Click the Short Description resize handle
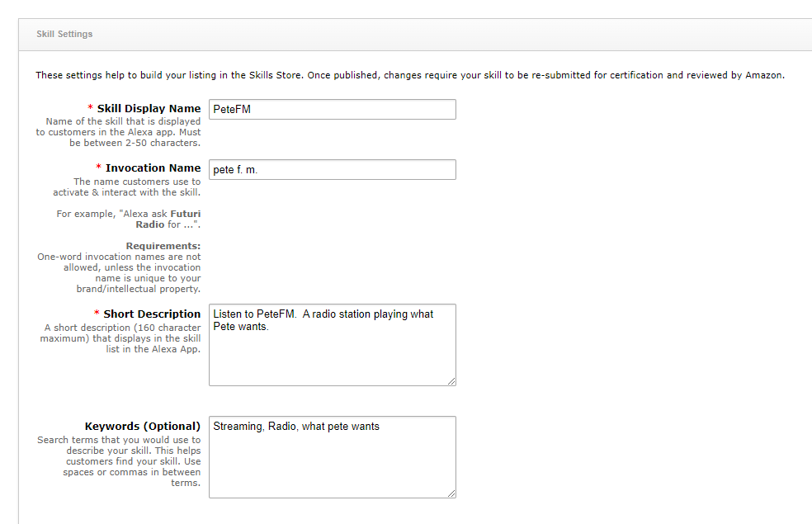This screenshot has height=524, width=812. [x=451, y=381]
